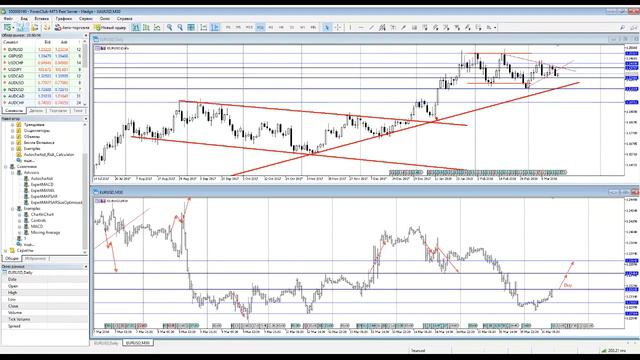This screenshot has height=360, width=640.
Task: Click the Tick Volume row in Data Window
Action: [x=44, y=319]
